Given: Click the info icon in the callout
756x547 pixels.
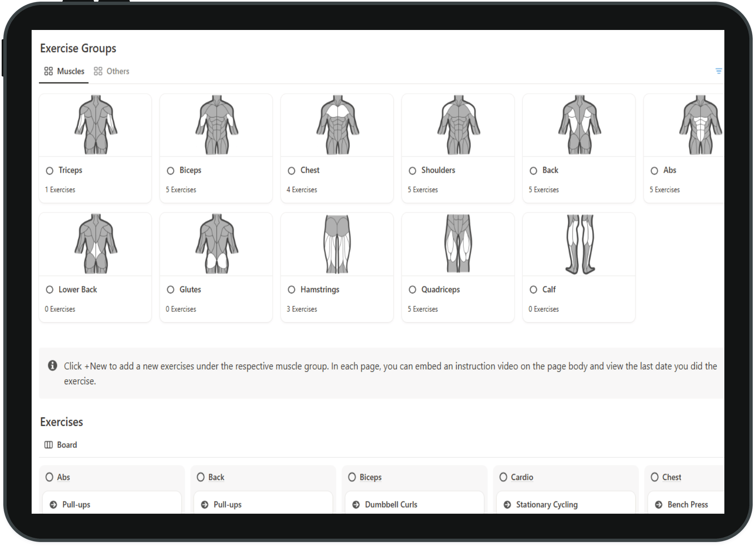Looking at the screenshot, I should [x=52, y=365].
